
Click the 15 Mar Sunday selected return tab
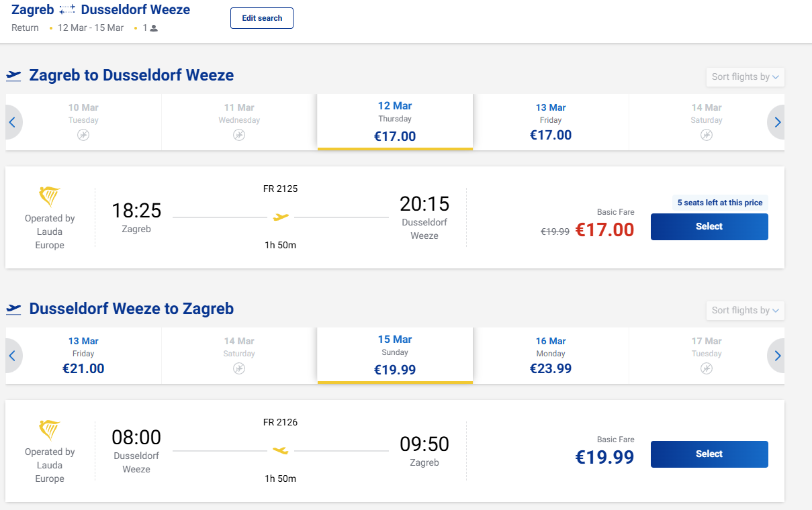coord(395,355)
